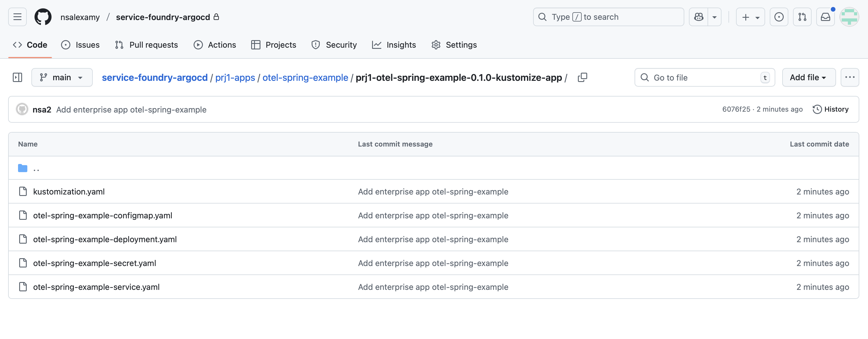Viewport: 868px width, 339px height.
Task: Expand the Copilot dropdown arrow
Action: pos(714,17)
